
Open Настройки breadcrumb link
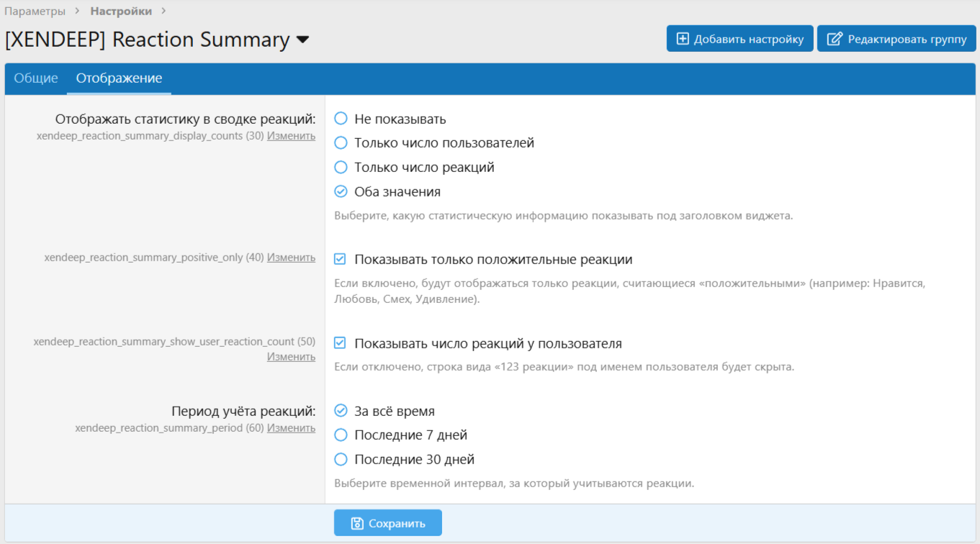[121, 12]
